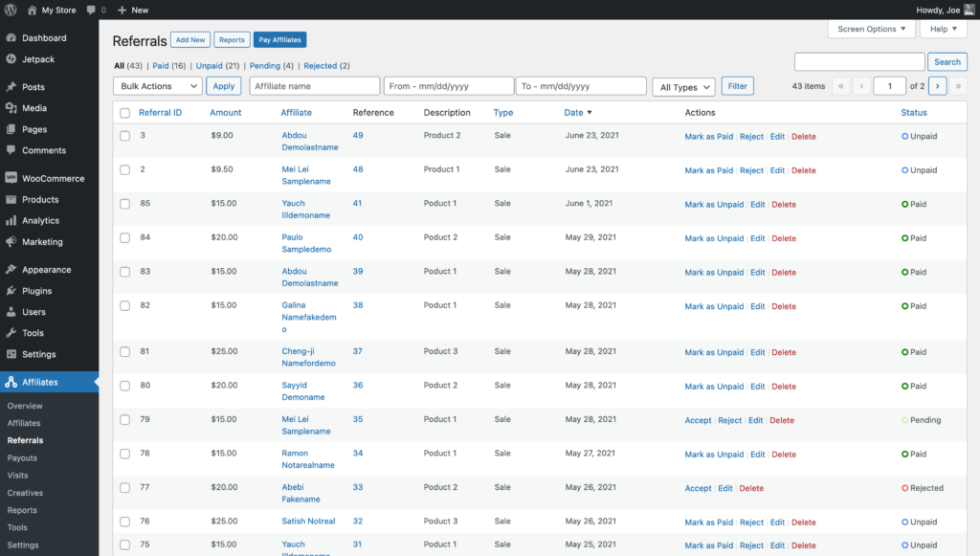Open Payouts in the Affiliates submenu

click(x=22, y=458)
